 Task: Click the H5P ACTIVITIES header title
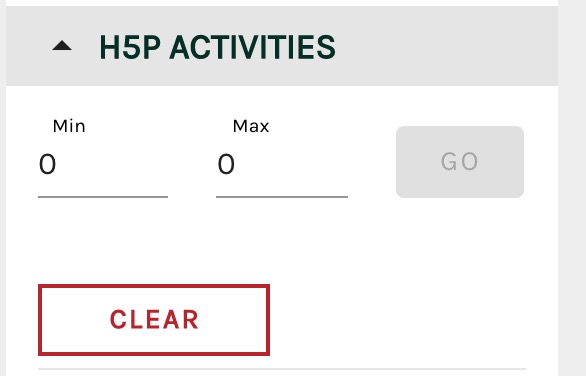pyautogui.click(x=218, y=47)
